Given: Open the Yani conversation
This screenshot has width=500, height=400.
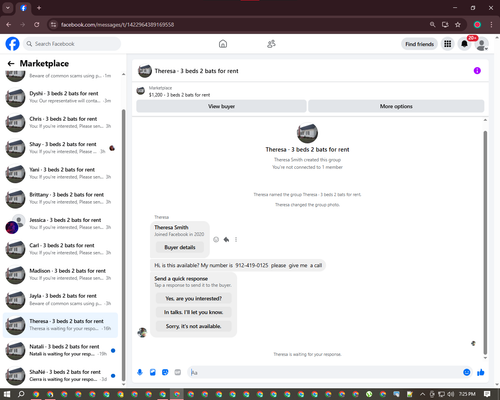Looking at the screenshot, I should (x=60, y=173).
